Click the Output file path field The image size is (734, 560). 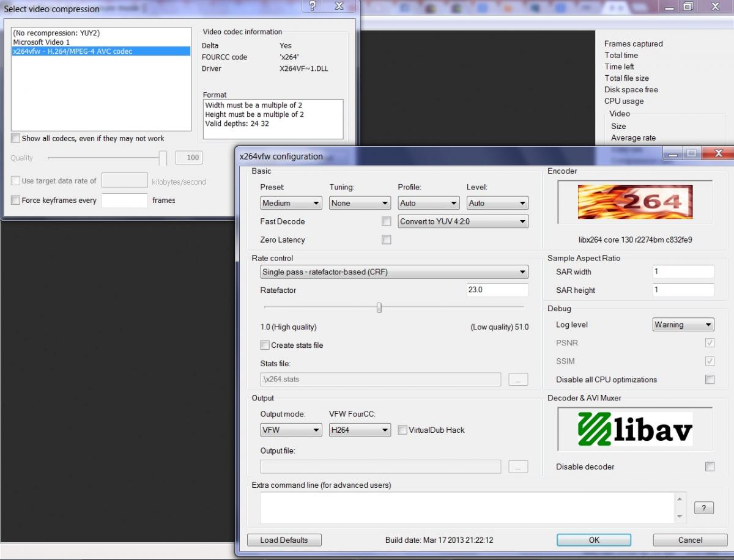380,467
